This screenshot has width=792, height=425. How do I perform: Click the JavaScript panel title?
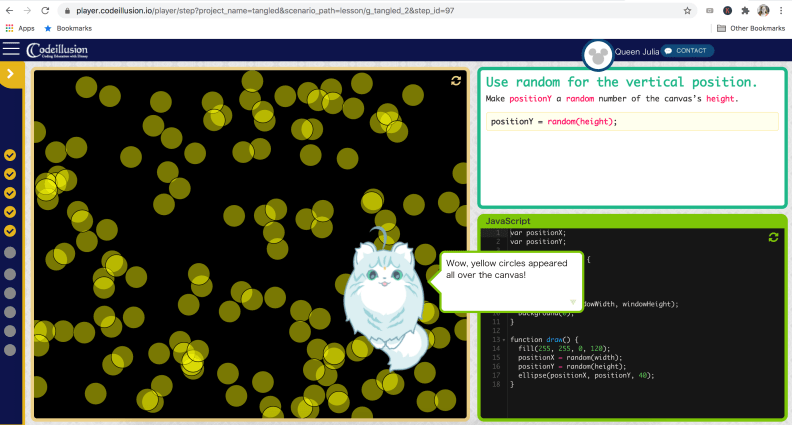508,221
